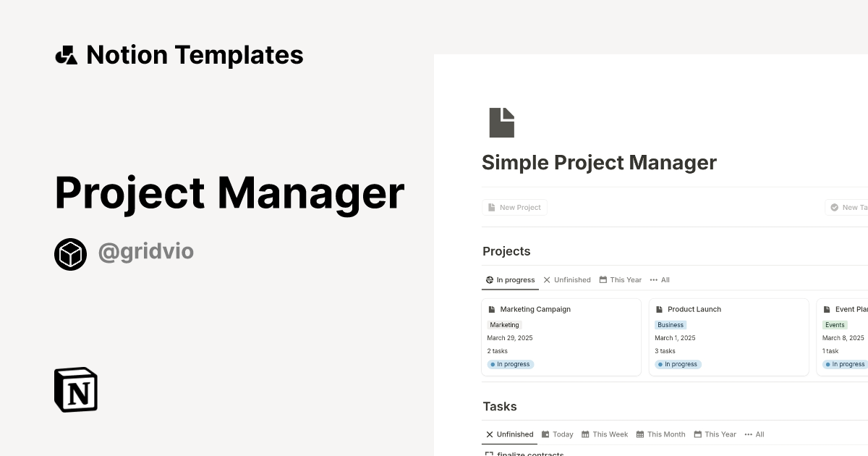Select the Marketing Campaign card's page icon

pyautogui.click(x=493, y=309)
